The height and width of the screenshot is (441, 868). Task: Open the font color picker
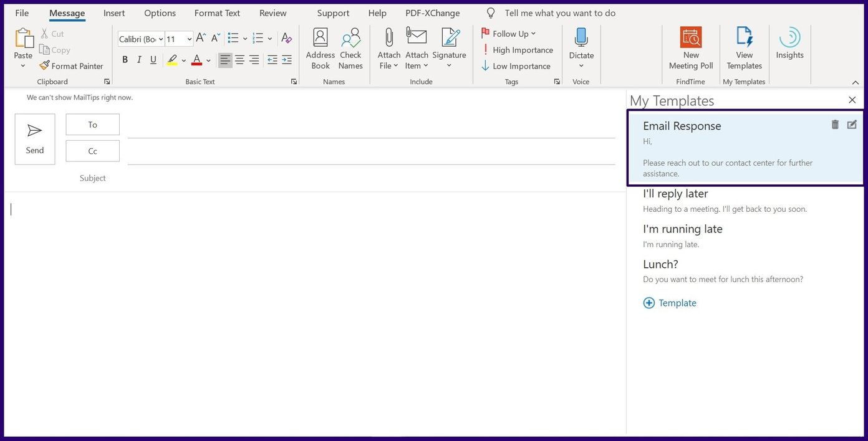[208, 60]
